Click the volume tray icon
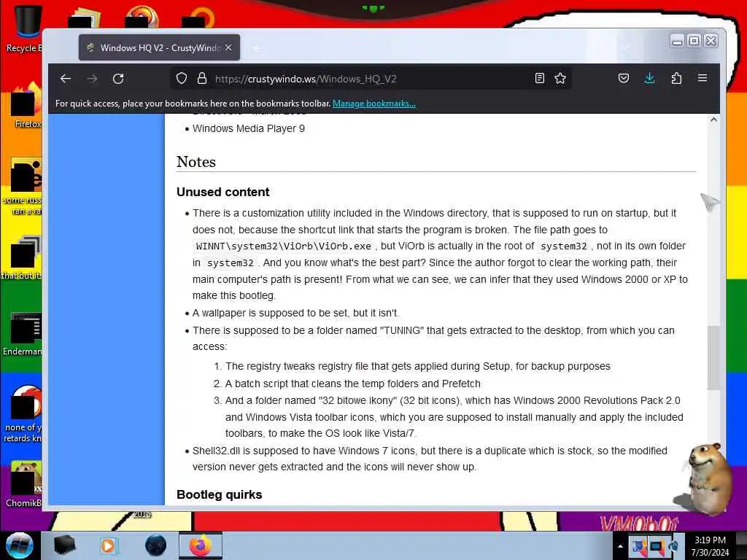The image size is (747, 560). (674, 547)
